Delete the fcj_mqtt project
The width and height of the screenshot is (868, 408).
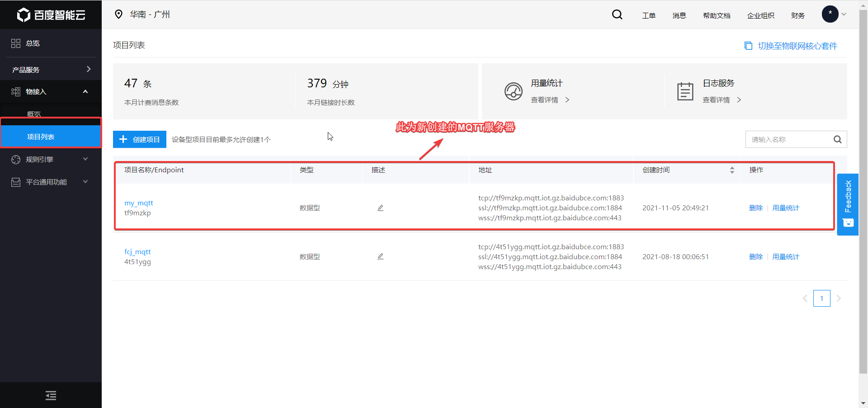coord(756,257)
